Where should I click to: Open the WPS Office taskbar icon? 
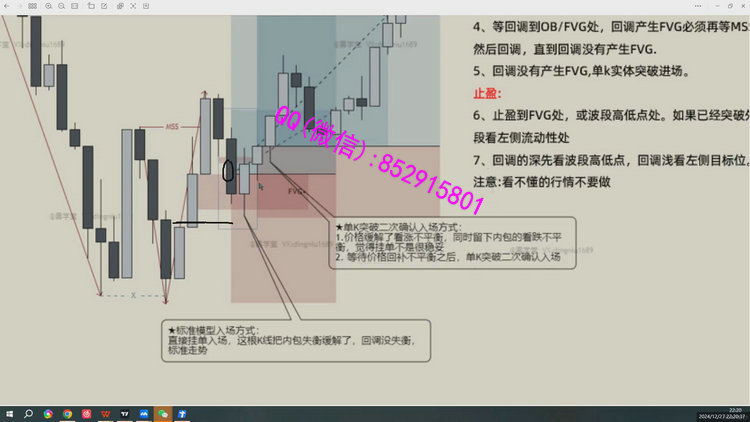tap(105, 413)
